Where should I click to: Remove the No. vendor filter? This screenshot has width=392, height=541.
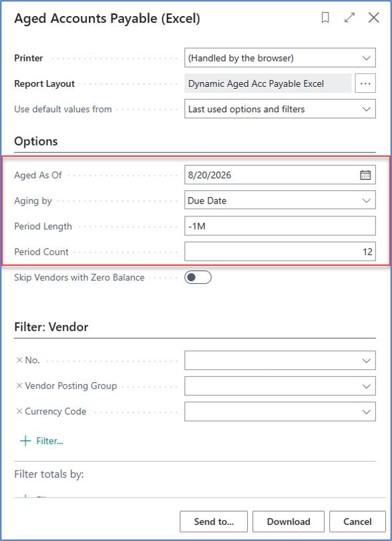point(19,360)
